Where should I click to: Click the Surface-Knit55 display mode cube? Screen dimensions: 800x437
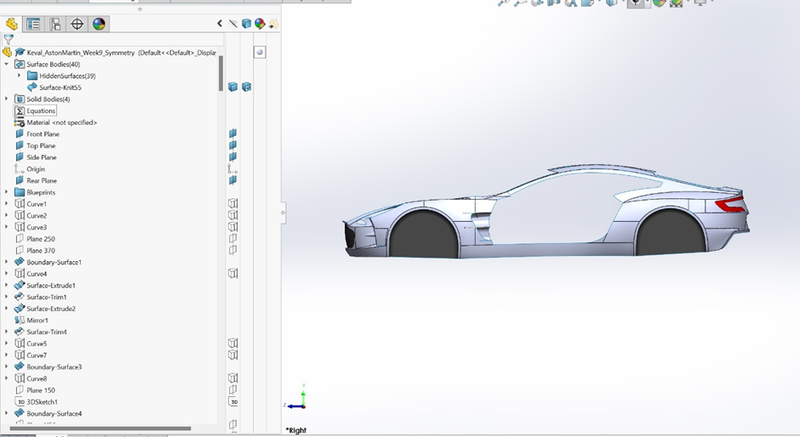click(x=233, y=87)
